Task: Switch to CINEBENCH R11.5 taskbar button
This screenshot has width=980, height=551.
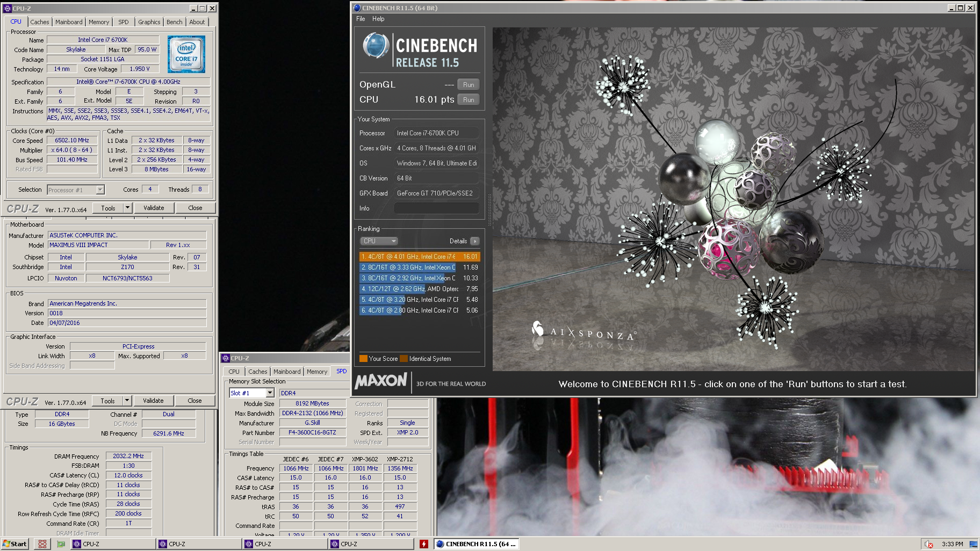Action: coord(477,544)
